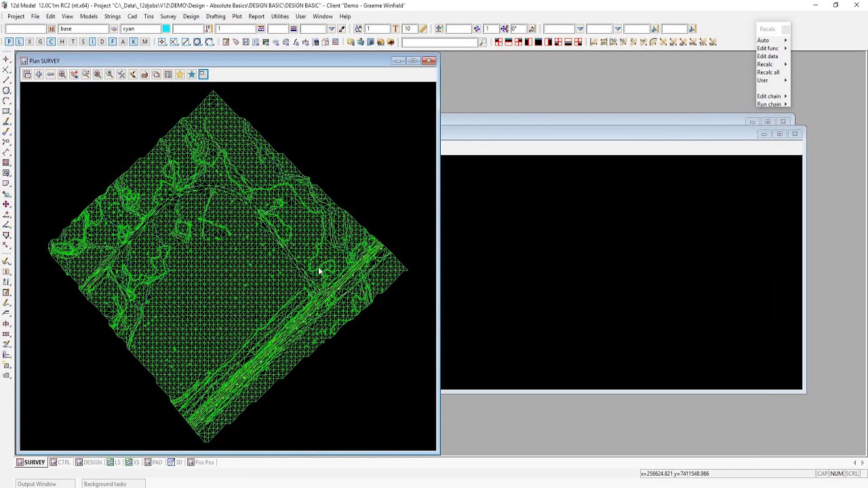
Task: Switch to the XS view tab
Action: pyautogui.click(x=132, y=462)
